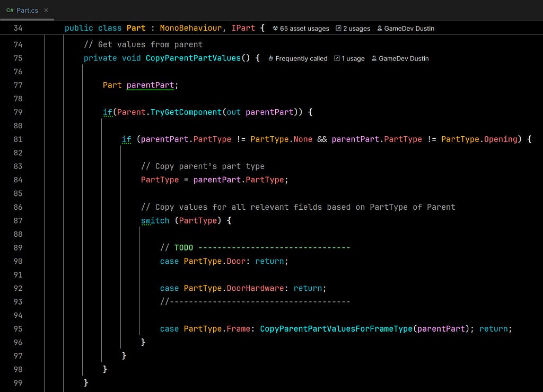Click PartType.Opening on line 81
Screen dimensions: 543x392
click(479, 139)
